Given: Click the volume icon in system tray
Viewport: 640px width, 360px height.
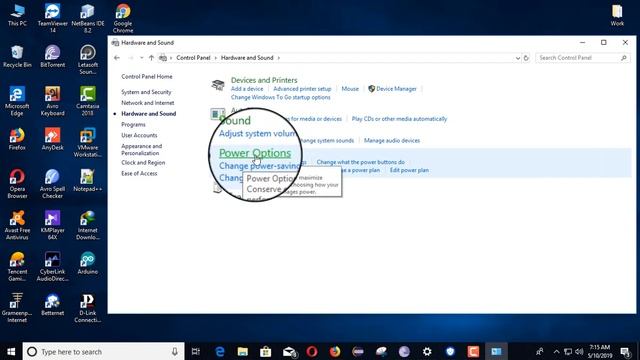Looking at the screenshot, I should (x=579, y=351).
